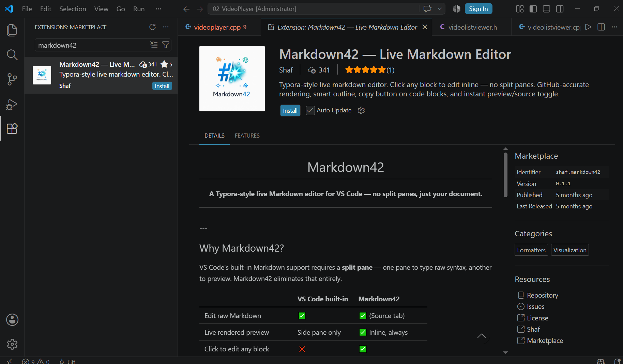Toggle the Auto Update checkbox
The width and height of the screenshot is (623, 364).
click(310, 110)
